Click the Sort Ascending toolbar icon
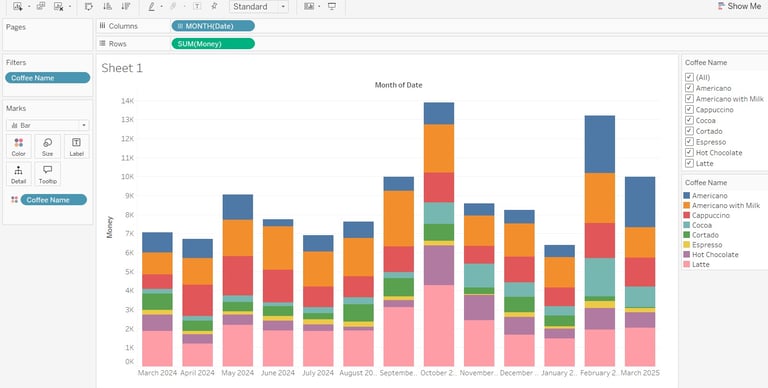 (x=107, y=6)
